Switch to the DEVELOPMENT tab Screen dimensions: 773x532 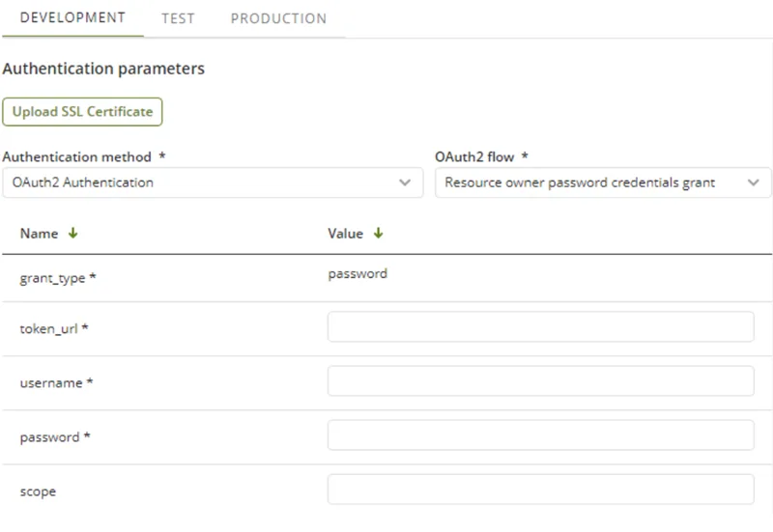tap(72, 18)
